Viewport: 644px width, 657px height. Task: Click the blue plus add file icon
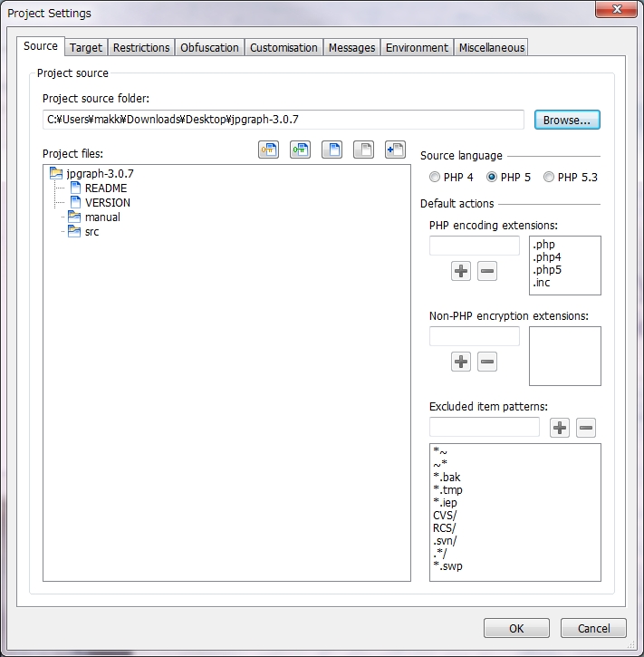[x=395, y=150]
